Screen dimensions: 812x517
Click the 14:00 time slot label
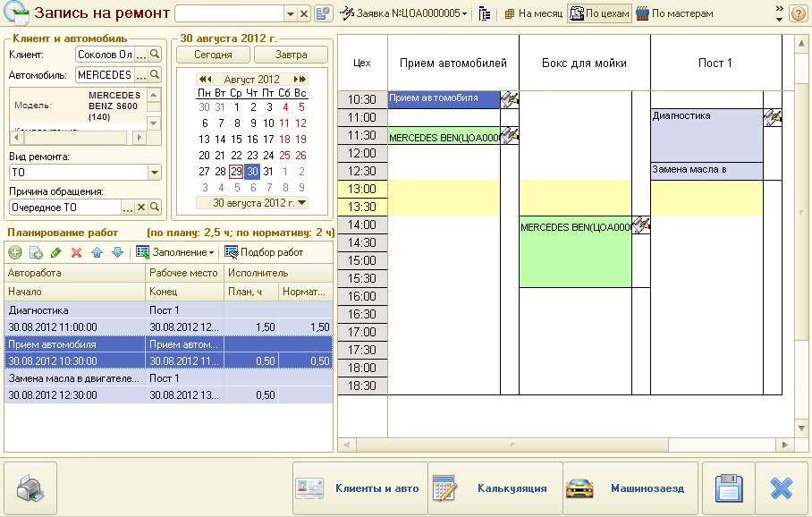coord(362,225)
